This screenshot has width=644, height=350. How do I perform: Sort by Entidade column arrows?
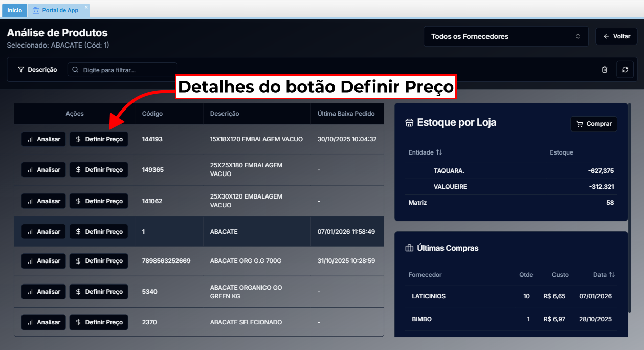click(x=439, y=152)
